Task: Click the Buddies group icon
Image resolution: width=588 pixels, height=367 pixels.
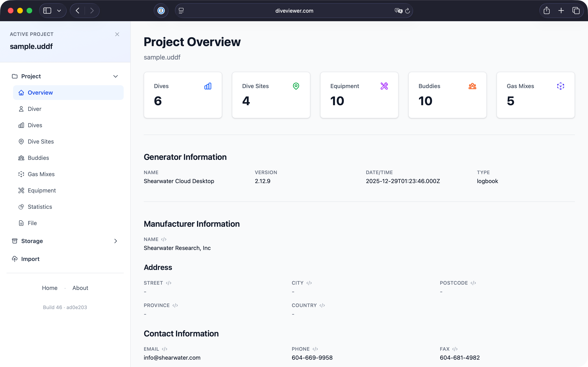Action: click(x=21, y=158)
